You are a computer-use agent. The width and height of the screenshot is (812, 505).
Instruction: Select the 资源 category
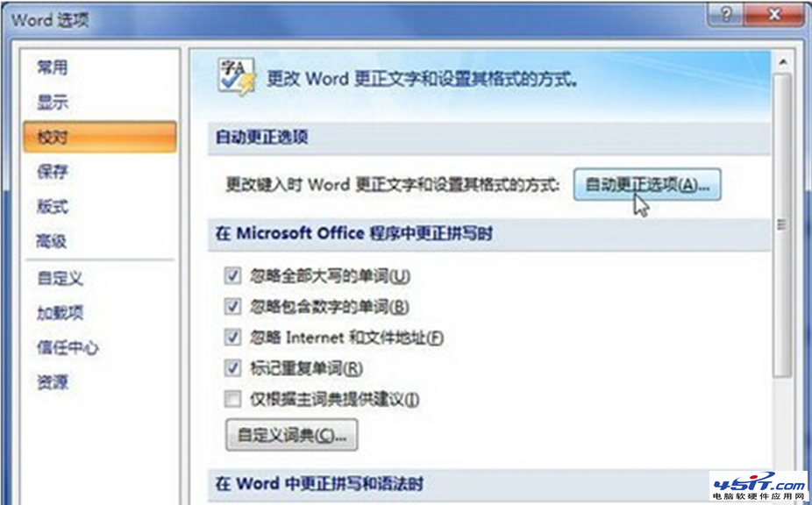[53, 382]
